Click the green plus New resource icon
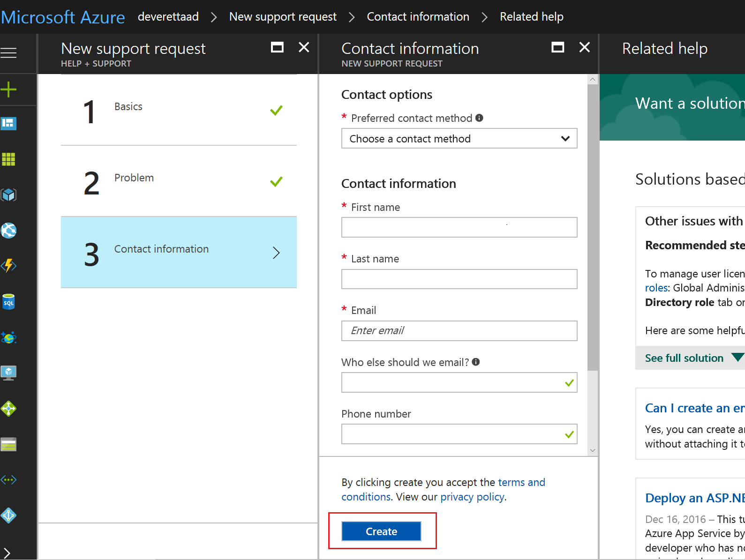The height and width of the screenshot is (560, 745). pyautogui.click(x=9, y=89)
